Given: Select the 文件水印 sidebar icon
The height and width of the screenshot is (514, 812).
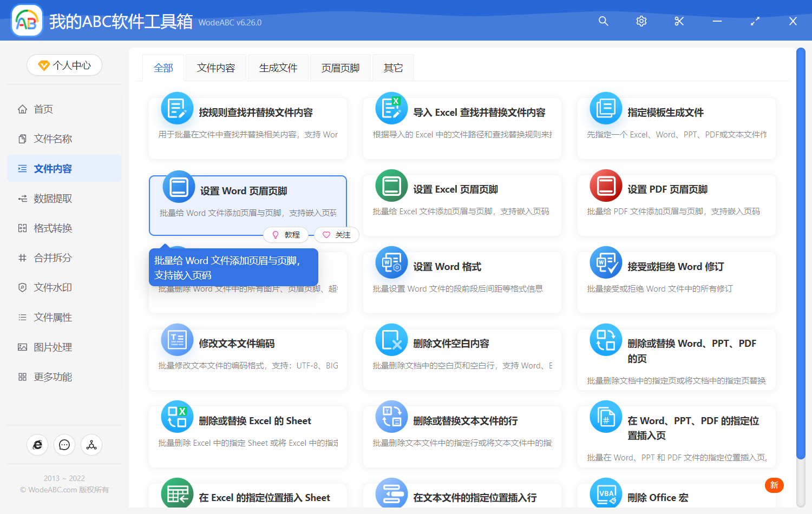Looking at the screenshot, I should click(22, 287).
